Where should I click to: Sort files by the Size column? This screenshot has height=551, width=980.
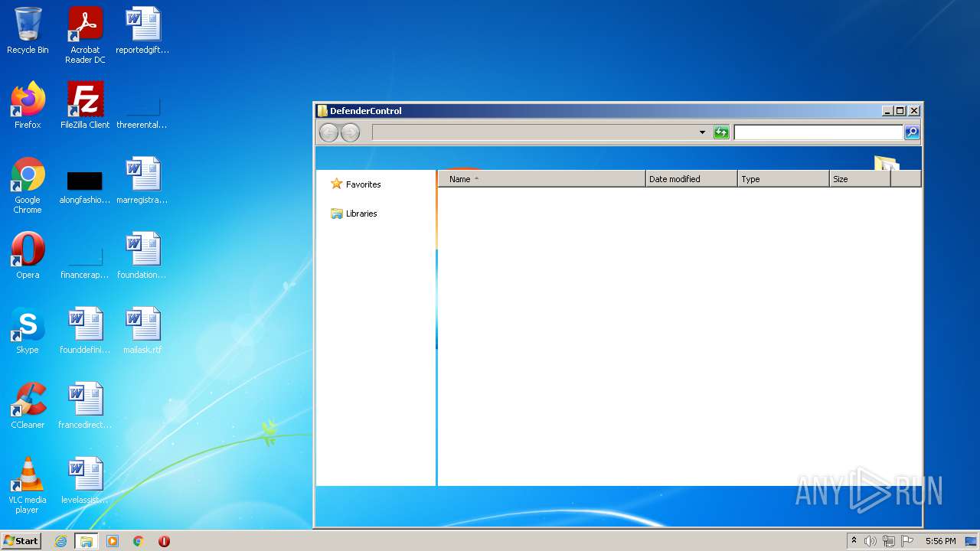pyautogui.click(x=860, y=179)
